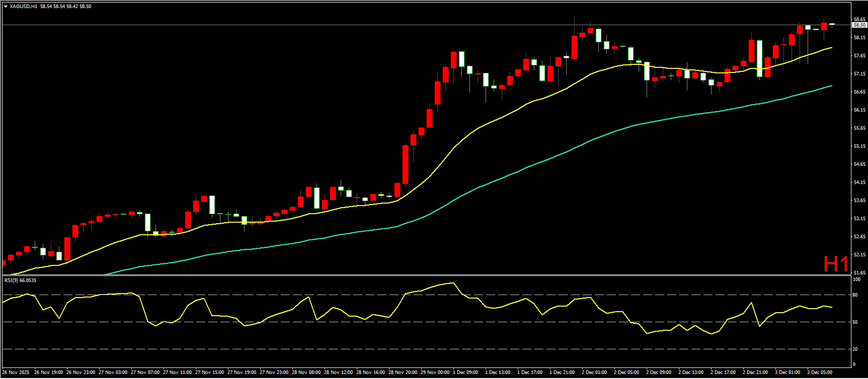The height and width of the screenshot is (379, 868).
Task: Click the 80 level on RSI scale
Action: (x=854, y=295)
